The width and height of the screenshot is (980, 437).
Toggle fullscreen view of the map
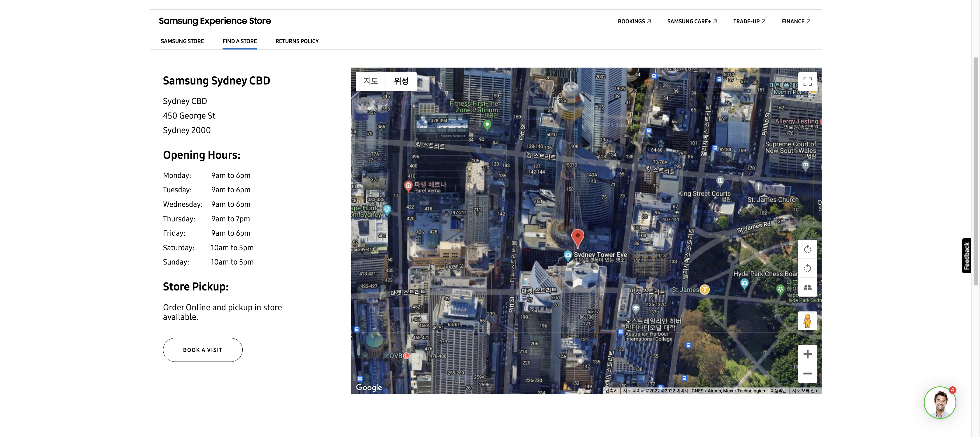[x=807, y=81]
